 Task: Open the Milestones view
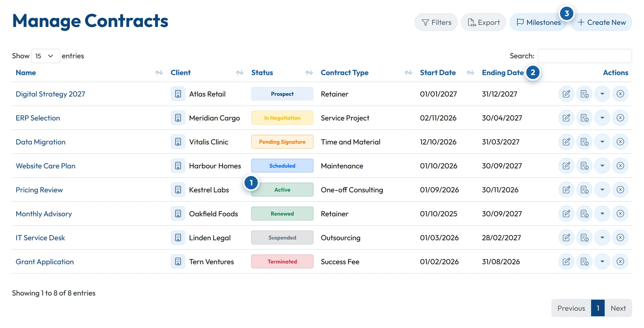[538, 22]
